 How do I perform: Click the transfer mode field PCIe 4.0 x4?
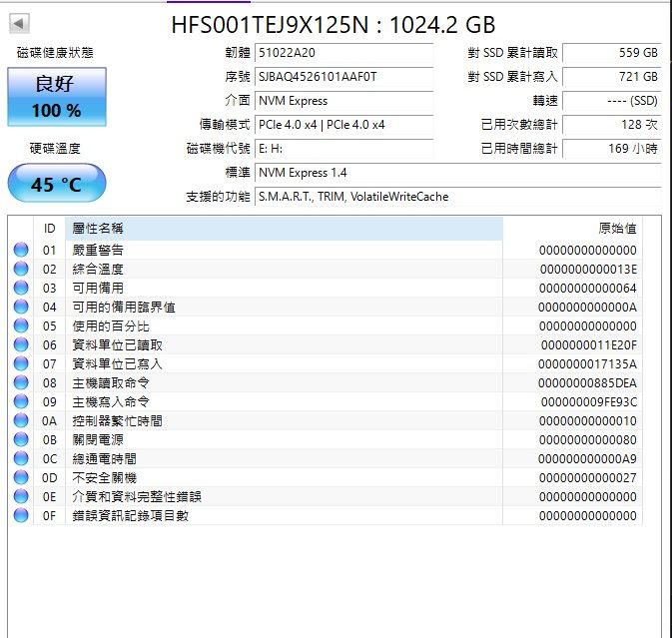pos(343,125)
